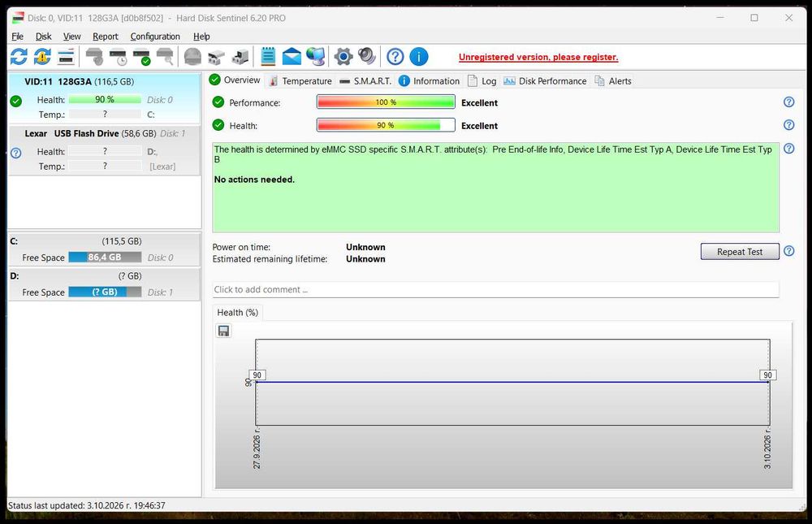
Task: Click the Unregistered version, please register link
Action: (538, 57)
